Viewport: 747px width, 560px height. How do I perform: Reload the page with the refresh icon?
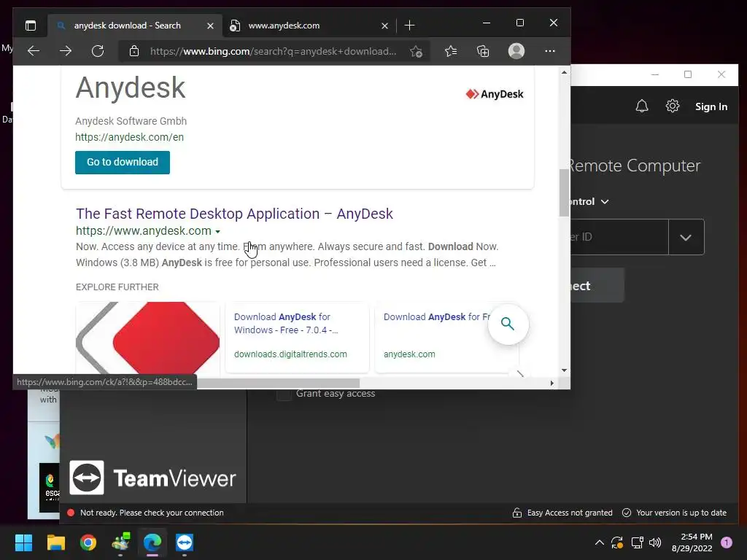click(98, 51)
